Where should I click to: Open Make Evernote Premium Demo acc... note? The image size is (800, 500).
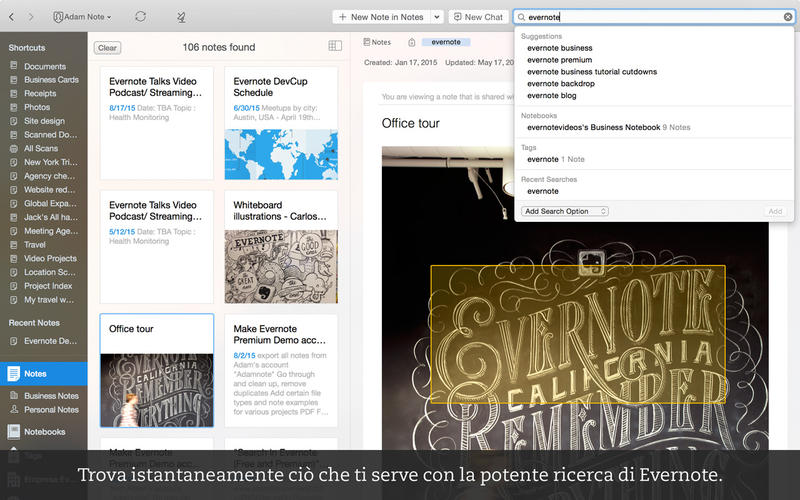coord(281,370)
